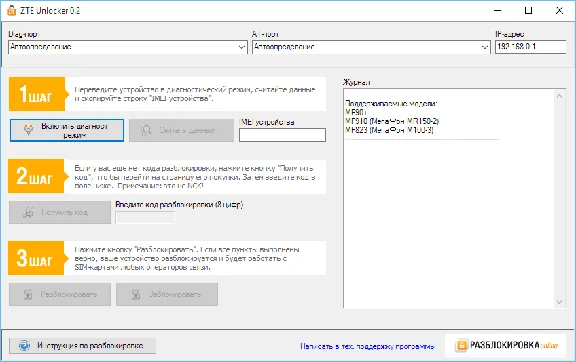Image resolution: width=576 pixels, height=362 pixels.
Task: Click the magnifier icon on read data button
Action: point(147,130)
